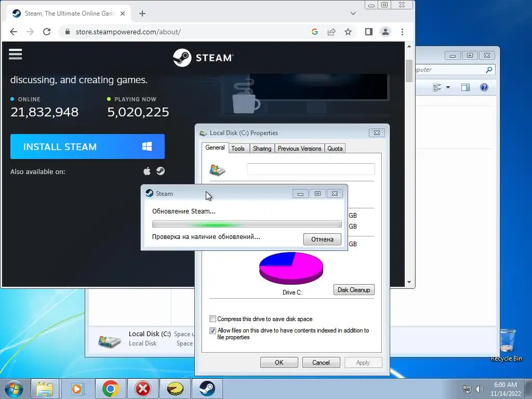
Task: Toggle Chrome's side panel icon
Action: (x=369, y=32)
